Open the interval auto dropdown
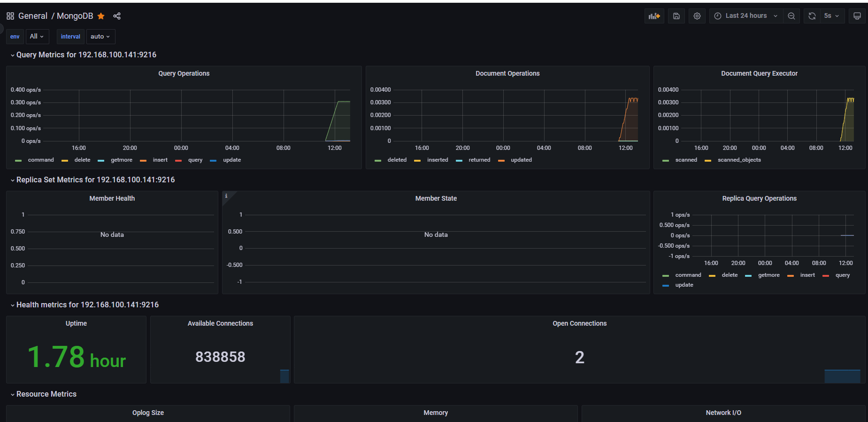 (x=100, y=37)
